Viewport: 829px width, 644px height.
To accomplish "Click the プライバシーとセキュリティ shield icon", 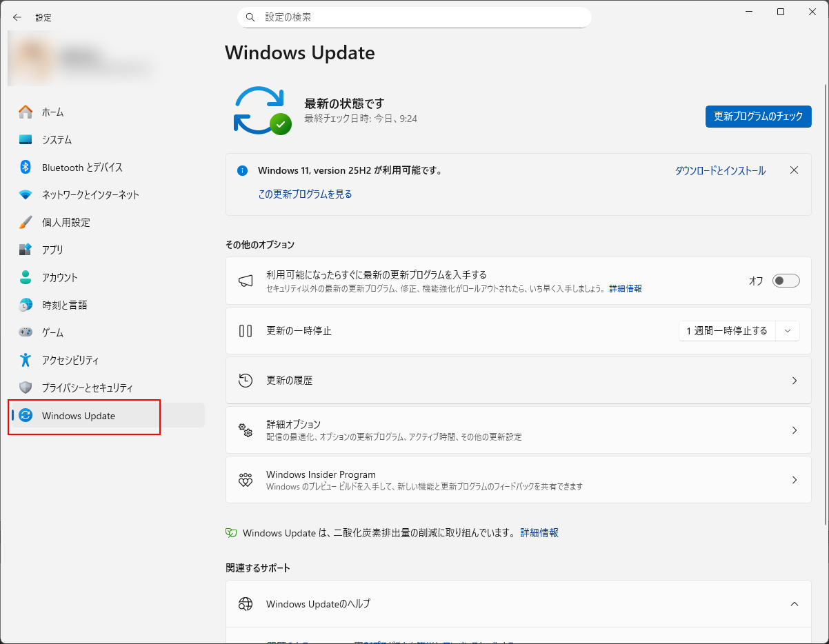I will [x=26, y=388].
